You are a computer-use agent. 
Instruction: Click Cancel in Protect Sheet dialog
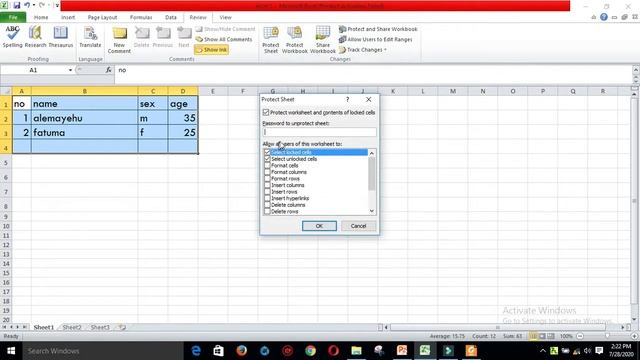coord(358,226)
